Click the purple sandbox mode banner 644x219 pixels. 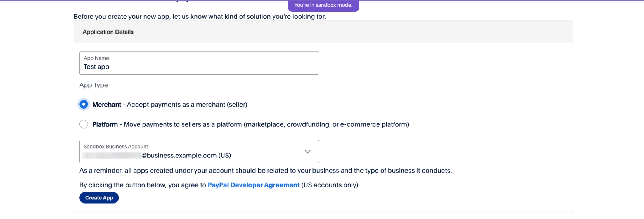point(323,5)
